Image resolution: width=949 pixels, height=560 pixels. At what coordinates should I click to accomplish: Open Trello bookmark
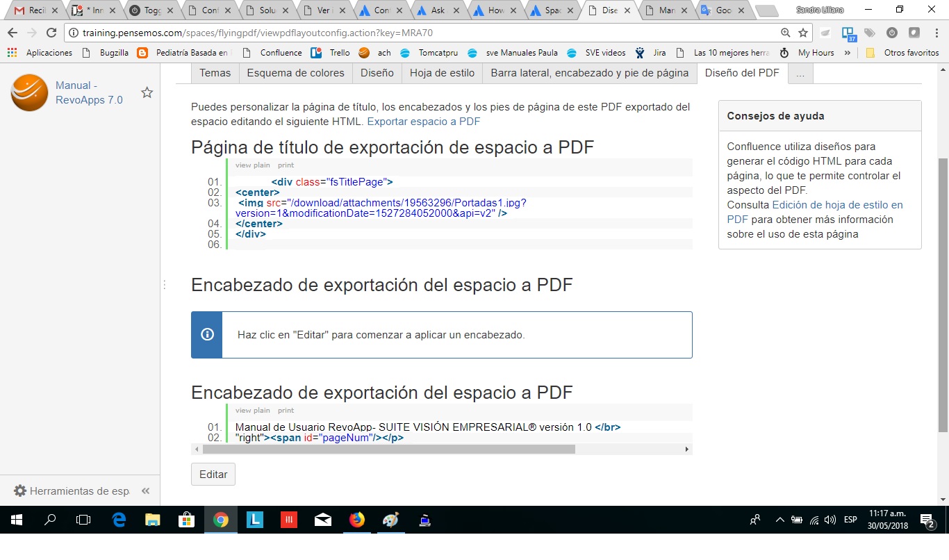[x=330, y=53]
